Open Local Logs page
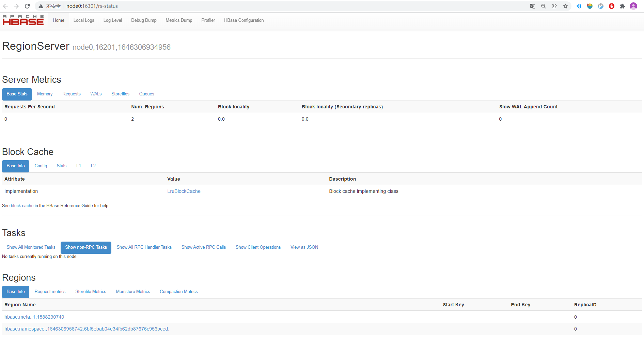The image size is (644, 337). point(84,20)
